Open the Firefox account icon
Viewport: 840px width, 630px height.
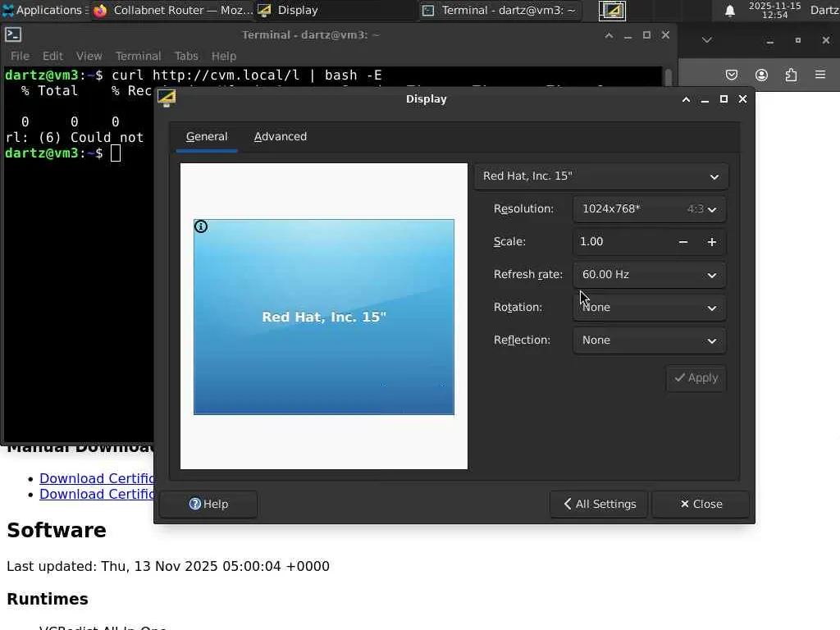point(761,75)
